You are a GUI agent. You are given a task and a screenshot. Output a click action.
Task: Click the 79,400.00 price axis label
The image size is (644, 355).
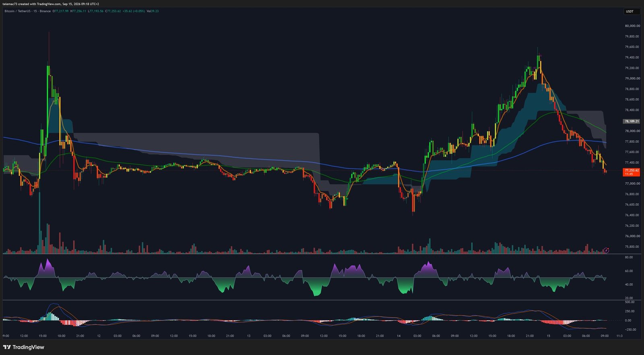coord(632,57)
